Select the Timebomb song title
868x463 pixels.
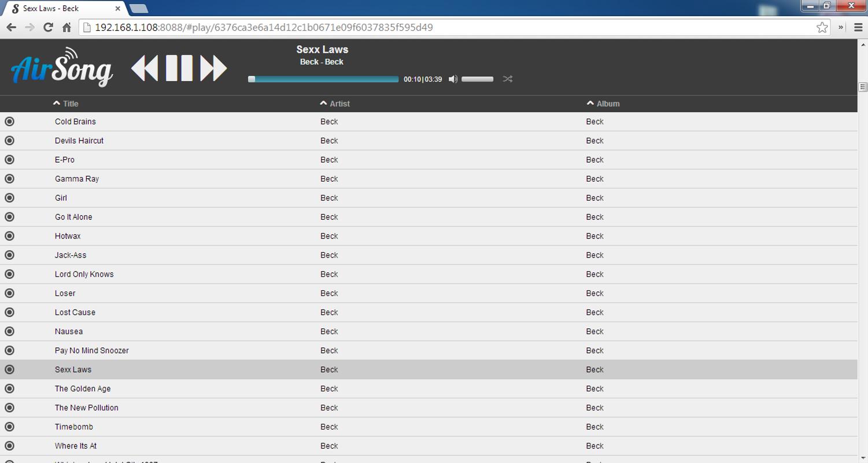pyautogui.click(x=74, y=427)
